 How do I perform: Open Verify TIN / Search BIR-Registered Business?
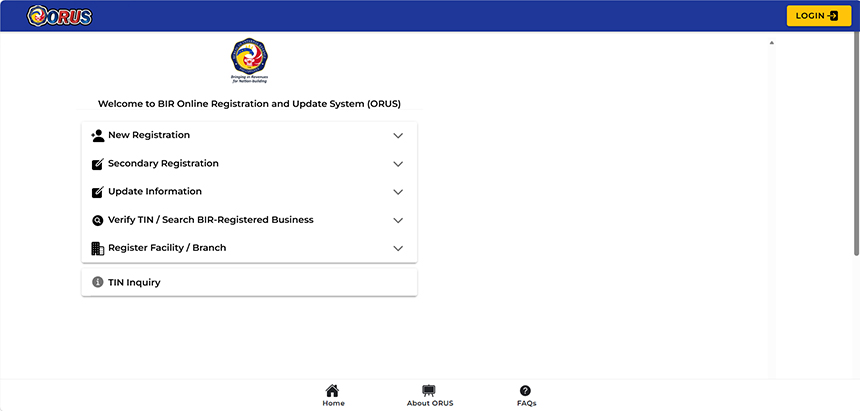(x=211, y=220)
